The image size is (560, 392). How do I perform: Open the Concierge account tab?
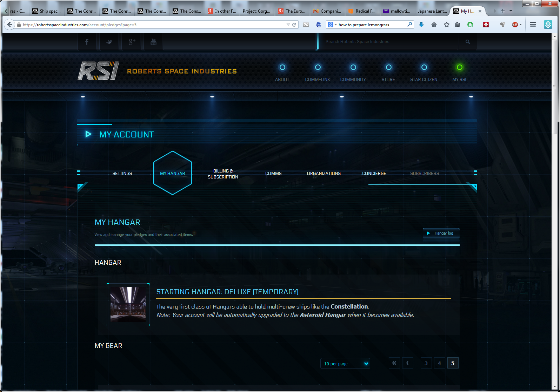[374, 174]
